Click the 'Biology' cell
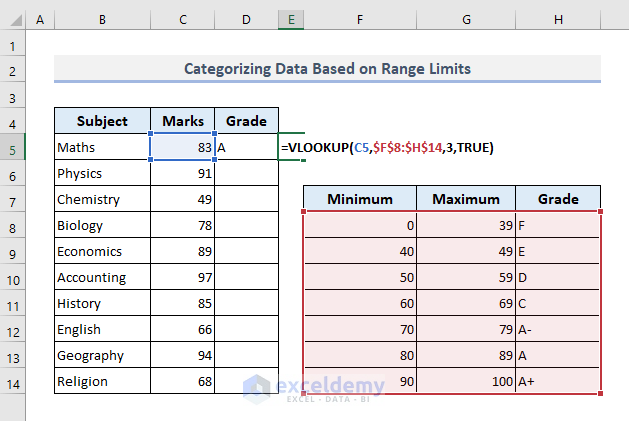Image resolution: width=629 pixels, height=421 pixels. pos(102,225)
